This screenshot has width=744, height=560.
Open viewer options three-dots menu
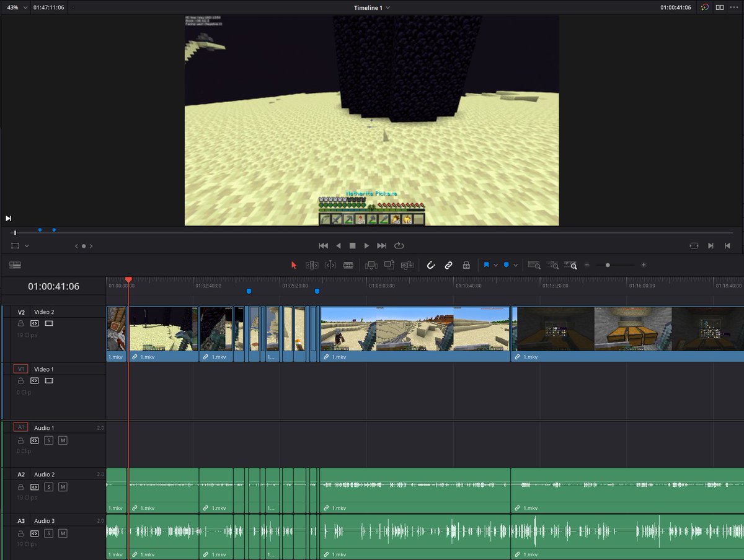pos(735,7)
